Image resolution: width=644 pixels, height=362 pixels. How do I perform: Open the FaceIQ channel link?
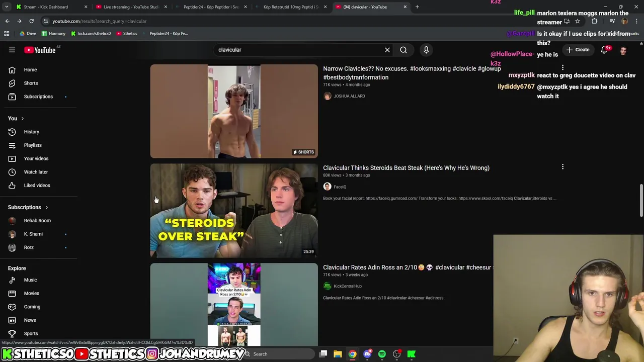(340, 187)
